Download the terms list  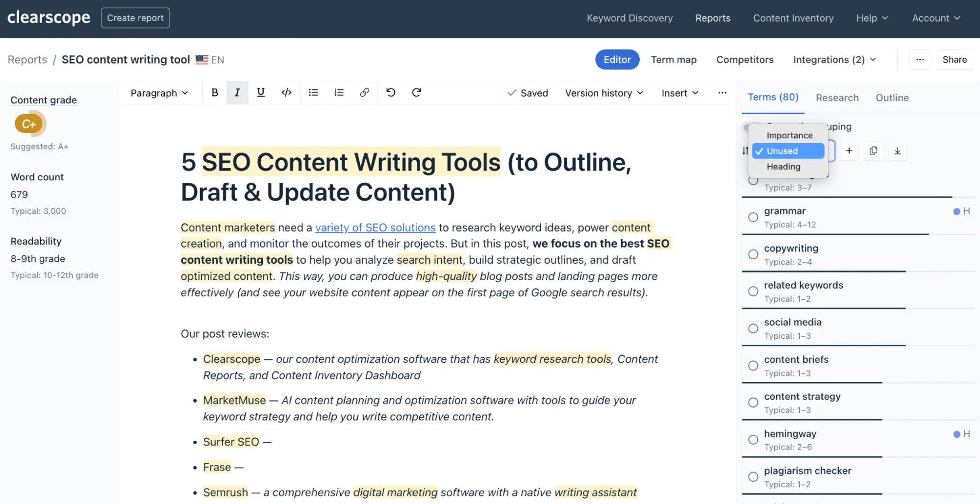(x=897, y=151)
